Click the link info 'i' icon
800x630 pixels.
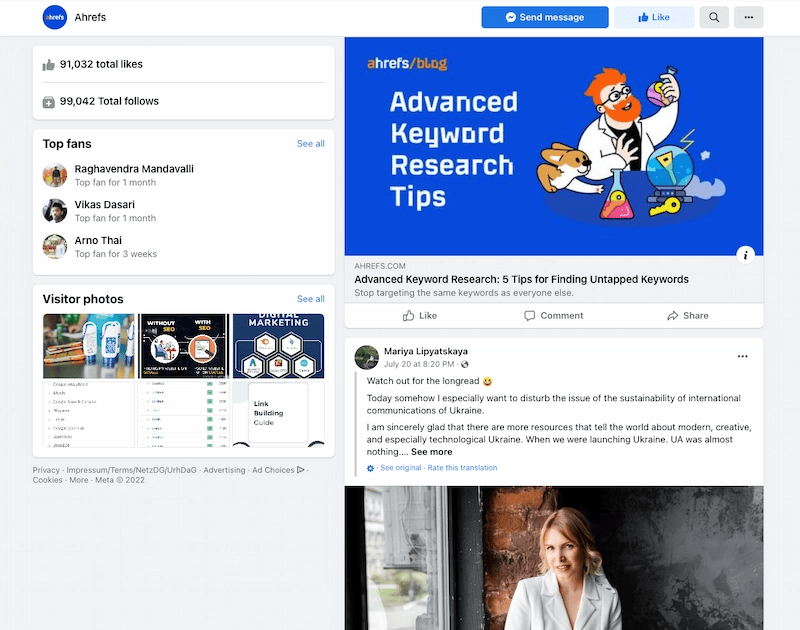(745, 255)
